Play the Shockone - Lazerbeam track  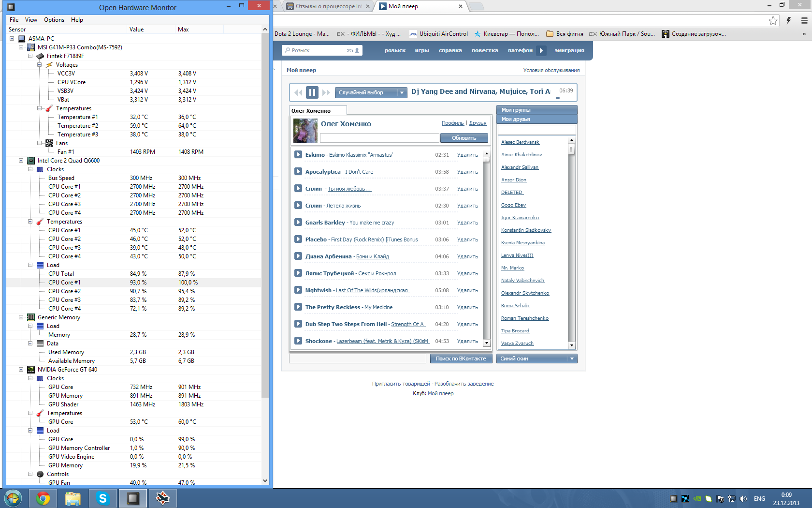tap(298, 341)
